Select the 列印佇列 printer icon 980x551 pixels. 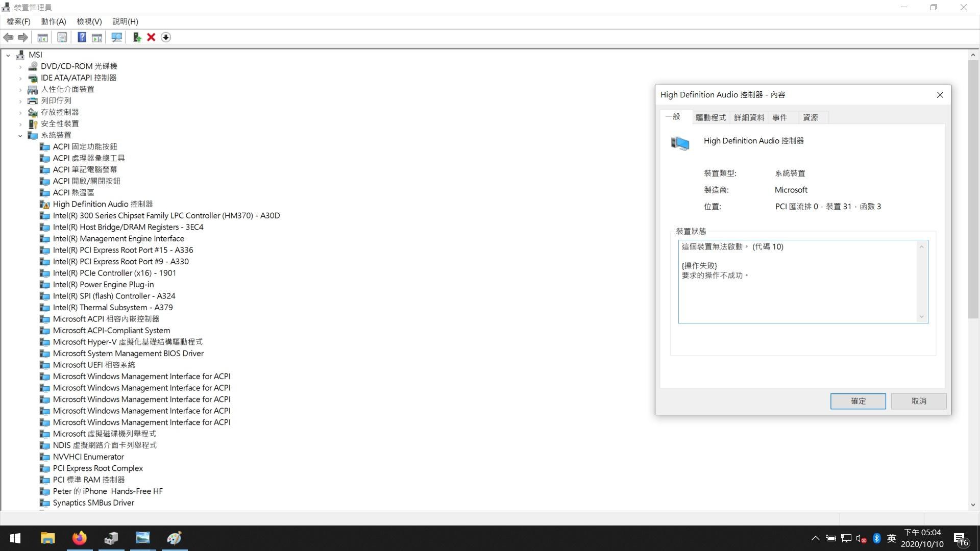click(33, 101)
